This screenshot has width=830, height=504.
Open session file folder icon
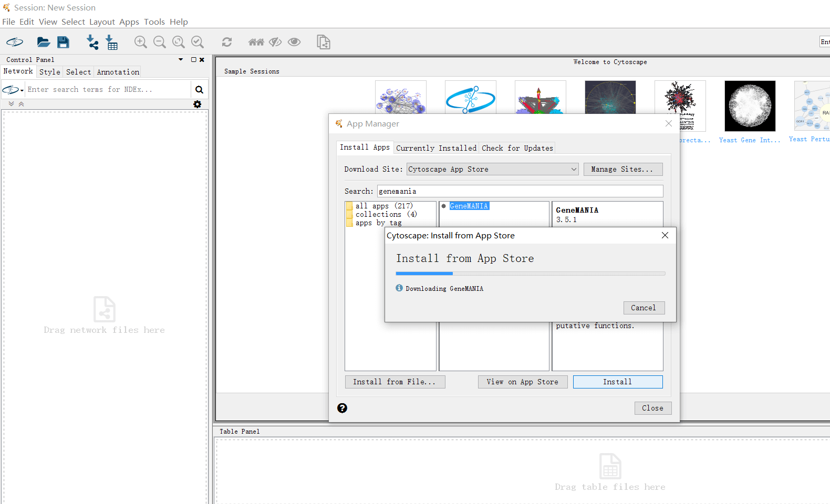coord(44,42)
